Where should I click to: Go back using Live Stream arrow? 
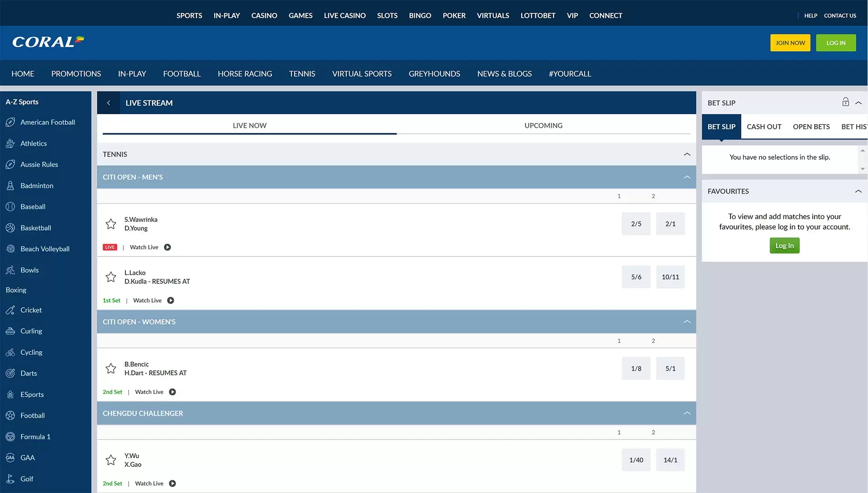tap(108, 103)
